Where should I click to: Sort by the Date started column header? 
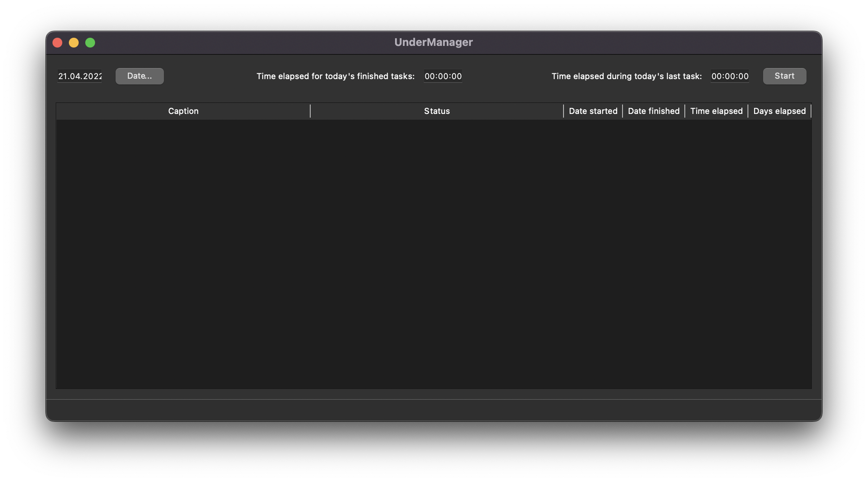593,111
